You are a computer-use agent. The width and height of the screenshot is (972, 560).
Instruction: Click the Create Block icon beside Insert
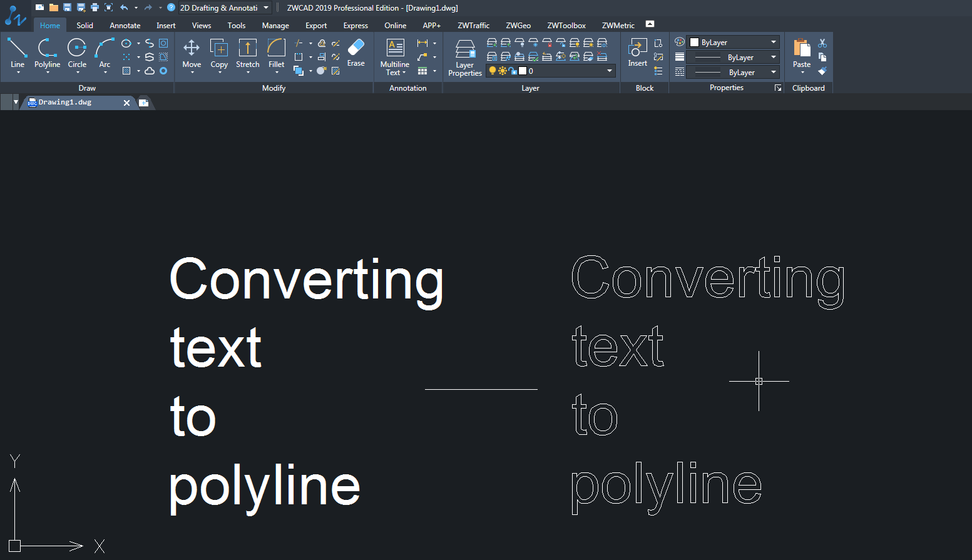[x=658, y=43]
